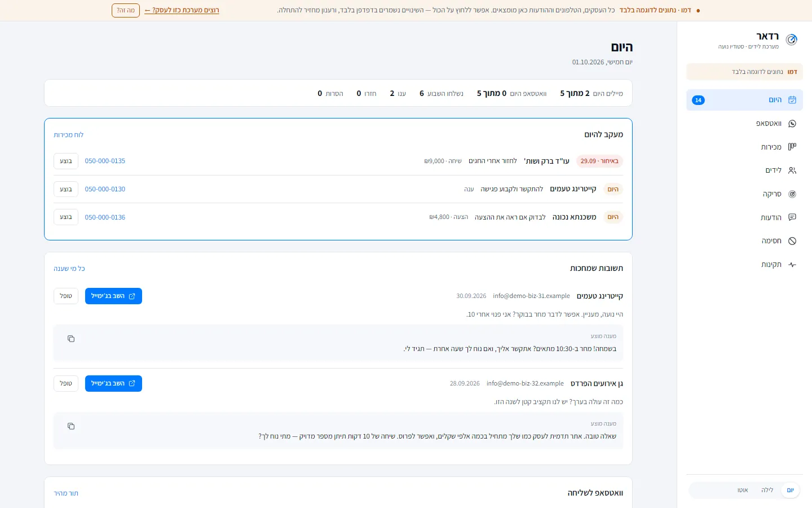Reply in Gmail to גן אירועים הפרדס
This screenshot has width=812, height=508.
[113, 383]
